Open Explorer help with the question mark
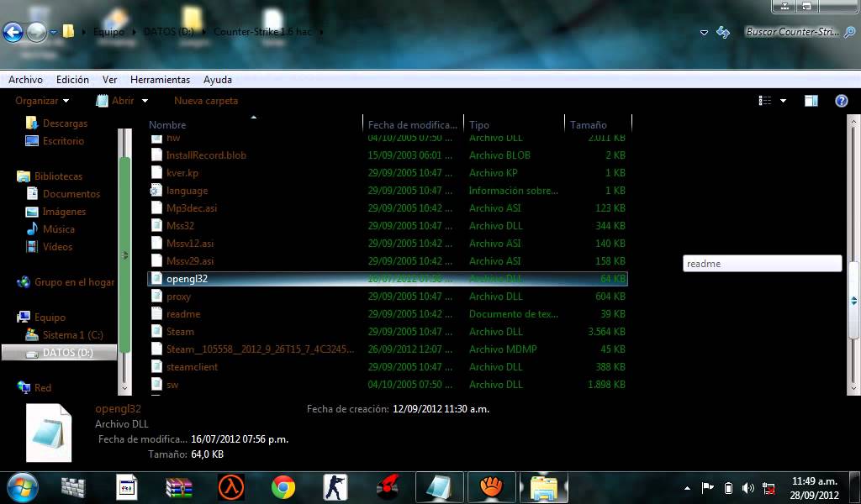 click(x=841, y=100)
